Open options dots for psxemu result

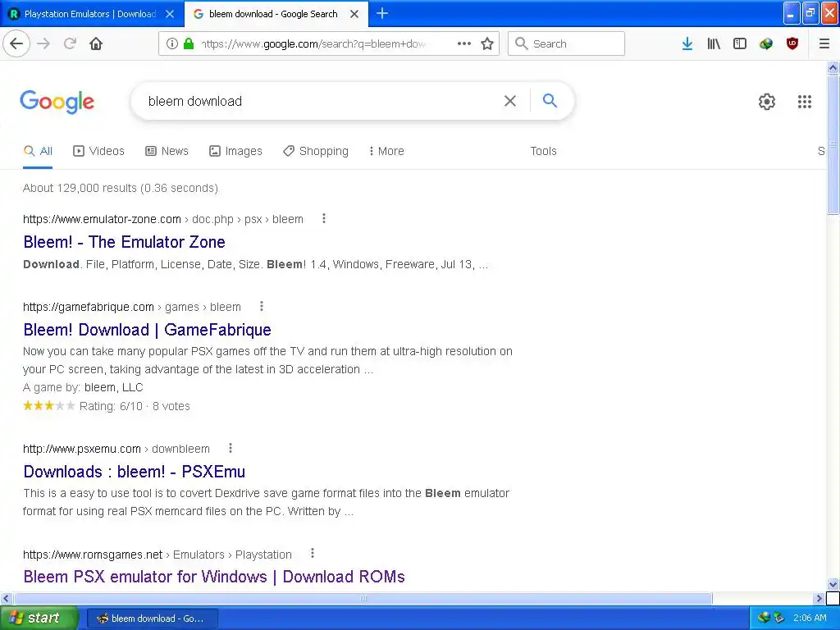pos(231,448)
